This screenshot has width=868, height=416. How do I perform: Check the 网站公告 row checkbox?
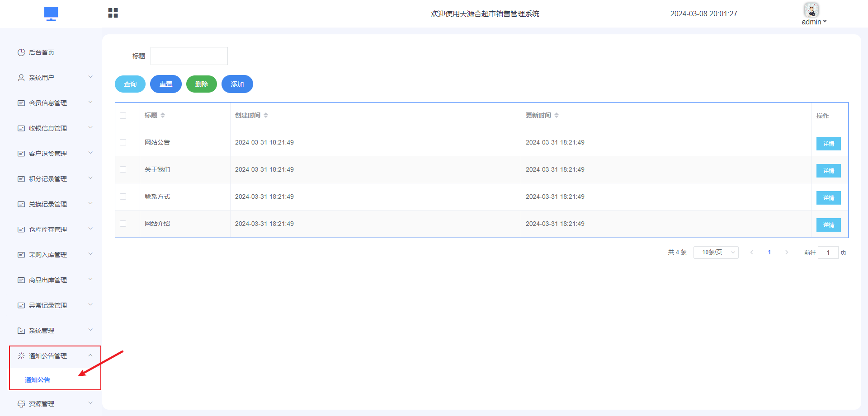coord(123,142)
